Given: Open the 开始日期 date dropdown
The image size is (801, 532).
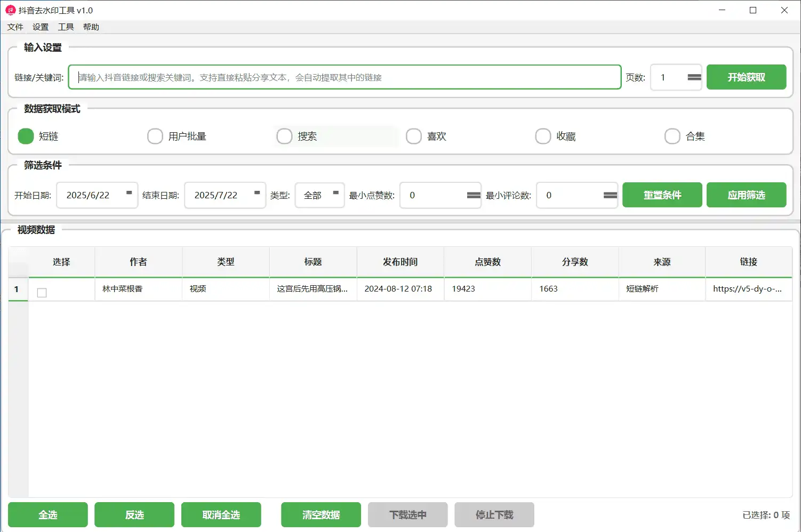Looking at the screenshot, I should tap(129, 193).
